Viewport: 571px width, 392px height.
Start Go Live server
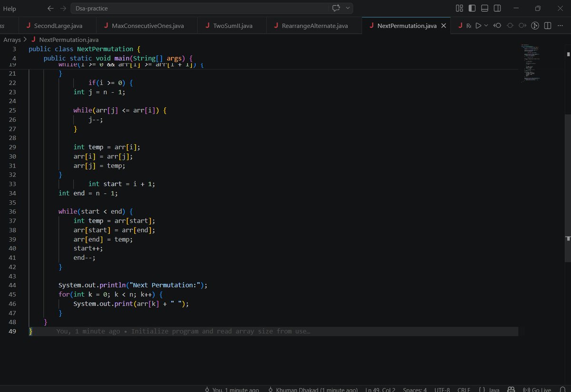coord(537,389)
